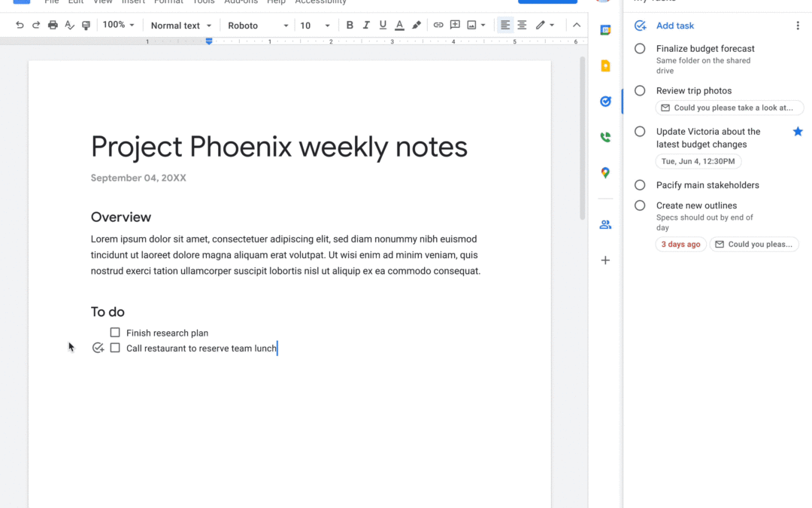Select the paint format roller icon

(86, 25)
